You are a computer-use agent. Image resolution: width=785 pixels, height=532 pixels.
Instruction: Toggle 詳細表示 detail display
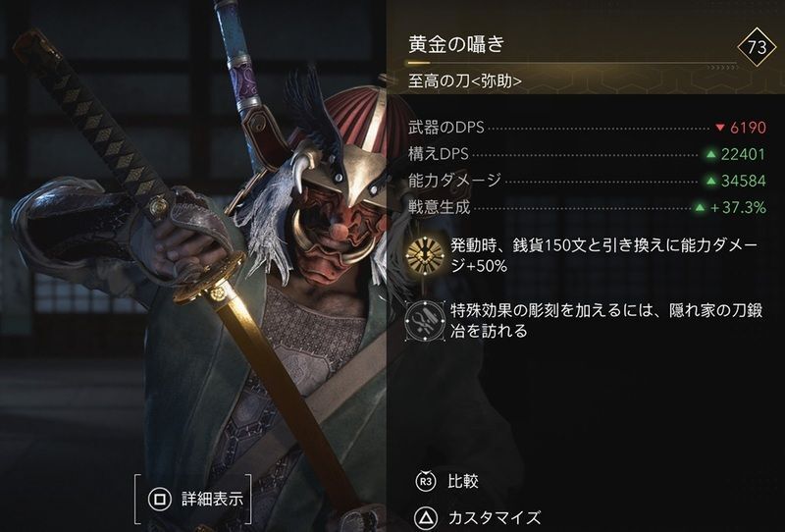[x=212, y=499]
